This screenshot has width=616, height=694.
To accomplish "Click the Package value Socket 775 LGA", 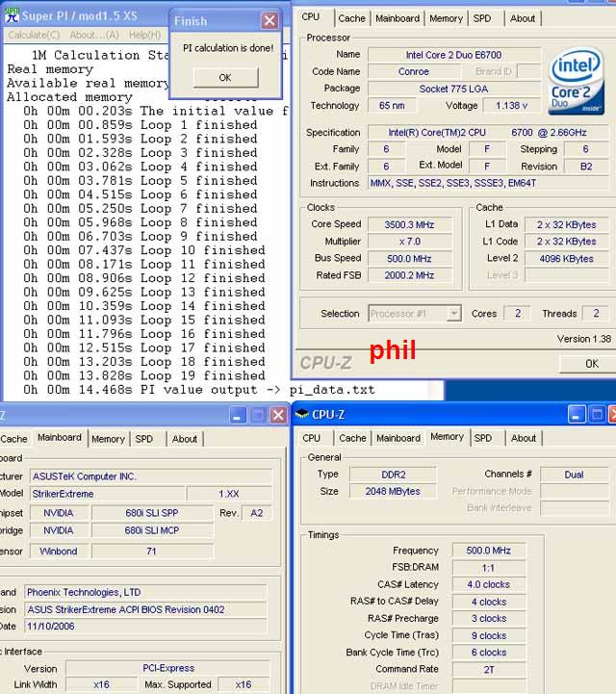I will pos(454,89).
